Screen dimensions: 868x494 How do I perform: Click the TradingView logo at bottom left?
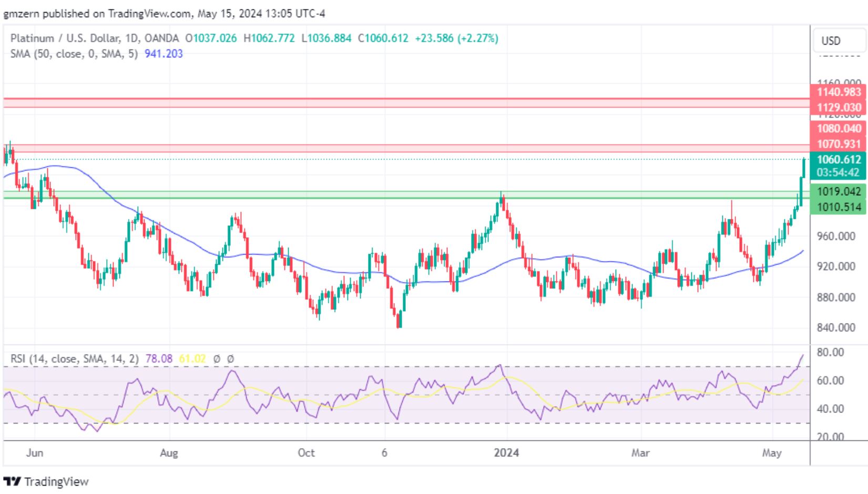(x=46, y=481)
